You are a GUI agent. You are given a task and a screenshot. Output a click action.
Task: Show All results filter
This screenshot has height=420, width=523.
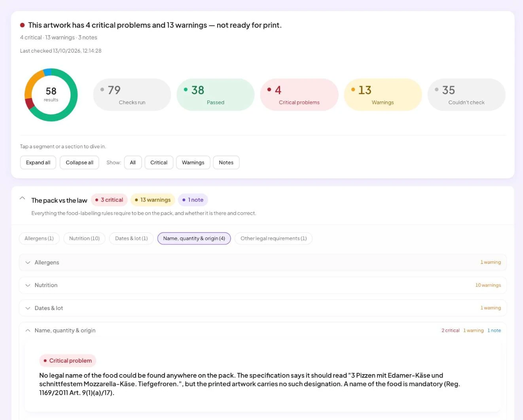pyautogui.click(x=133, y=163)
